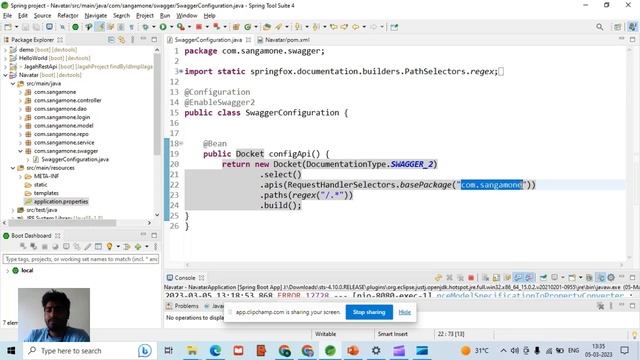Open the File menu

pos(7,16)
